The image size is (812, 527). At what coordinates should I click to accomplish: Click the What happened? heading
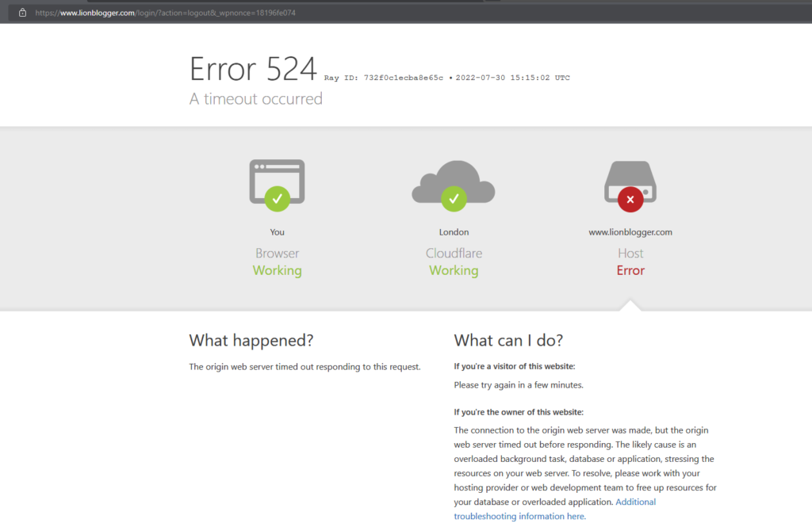click(251, 341)
